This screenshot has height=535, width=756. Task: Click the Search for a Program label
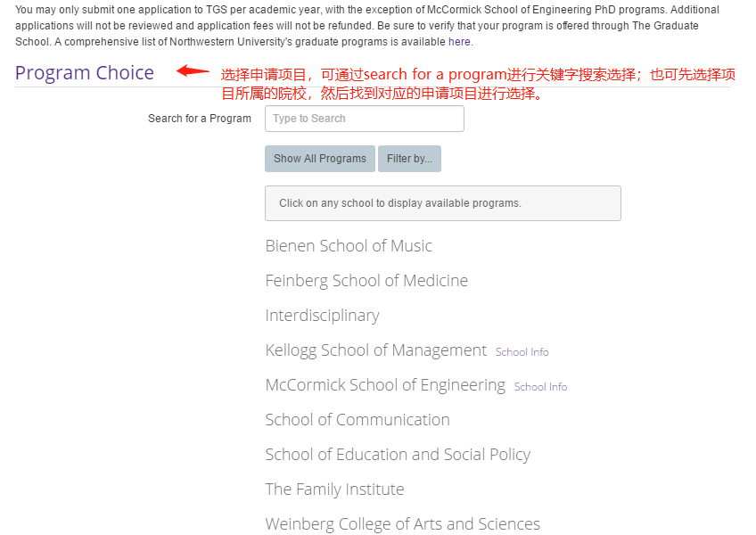pos(200,119)
